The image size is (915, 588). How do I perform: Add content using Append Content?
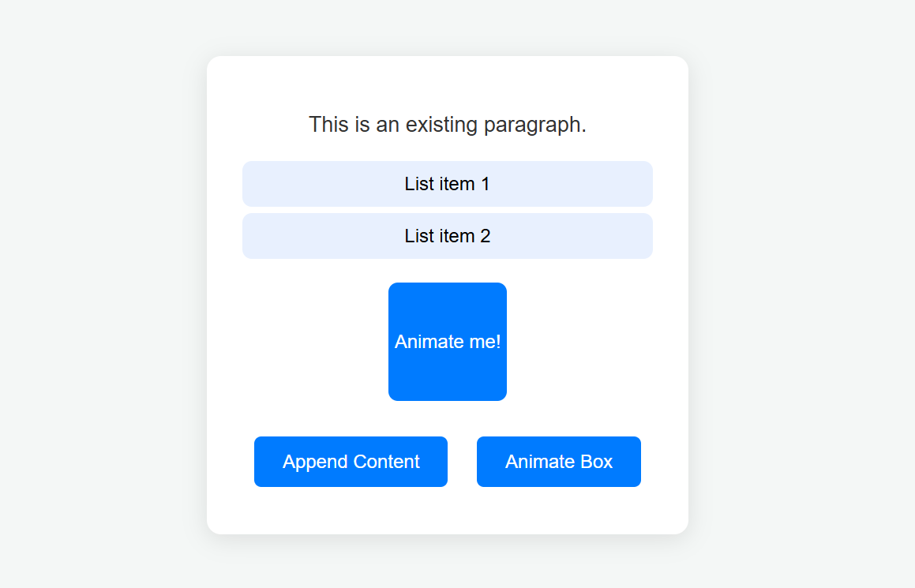tap(351, 462)
